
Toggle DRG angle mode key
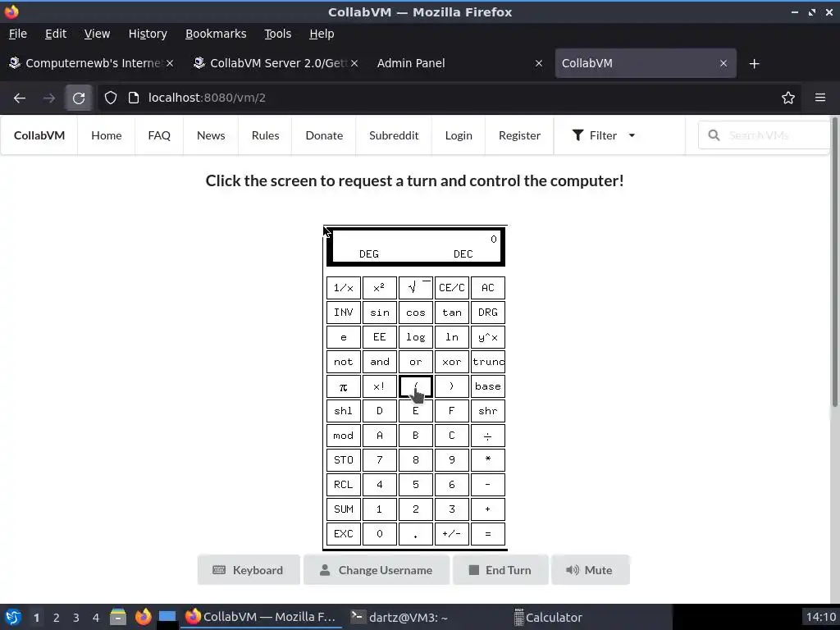click(487, 313)
